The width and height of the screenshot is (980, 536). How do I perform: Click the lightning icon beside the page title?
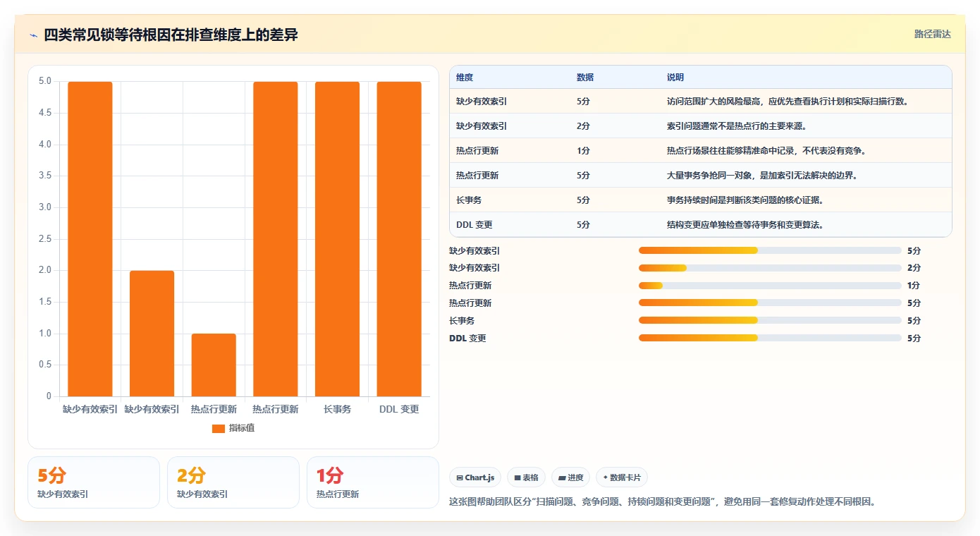coord(34,35)
